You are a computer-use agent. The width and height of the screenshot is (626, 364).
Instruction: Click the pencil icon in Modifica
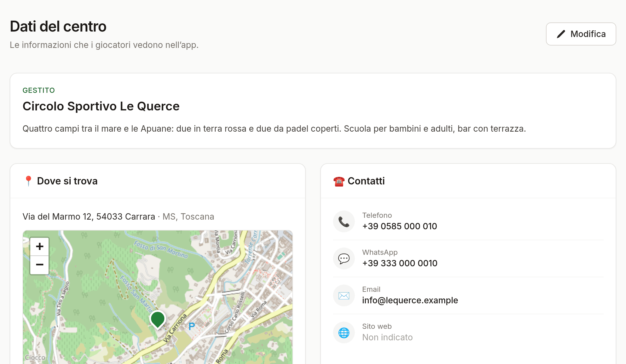pyautogui.click(x=561, y=34)
